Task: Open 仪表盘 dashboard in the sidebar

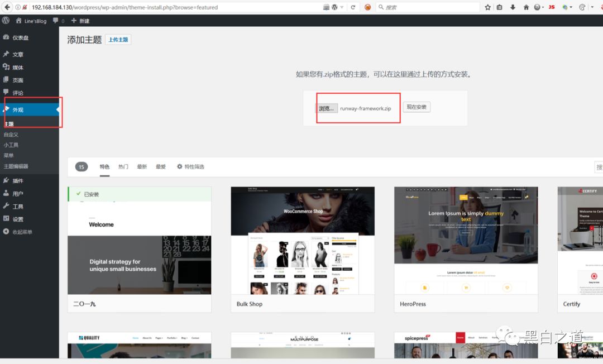Action: click(x=20, y=37)
